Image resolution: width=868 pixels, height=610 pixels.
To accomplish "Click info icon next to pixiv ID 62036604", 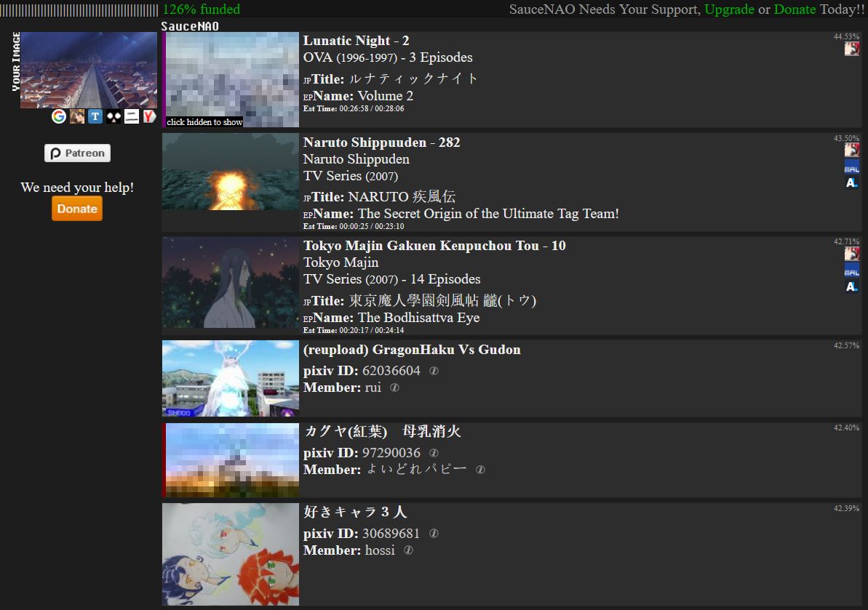I will pyautogui.click(x=434, y=371).
